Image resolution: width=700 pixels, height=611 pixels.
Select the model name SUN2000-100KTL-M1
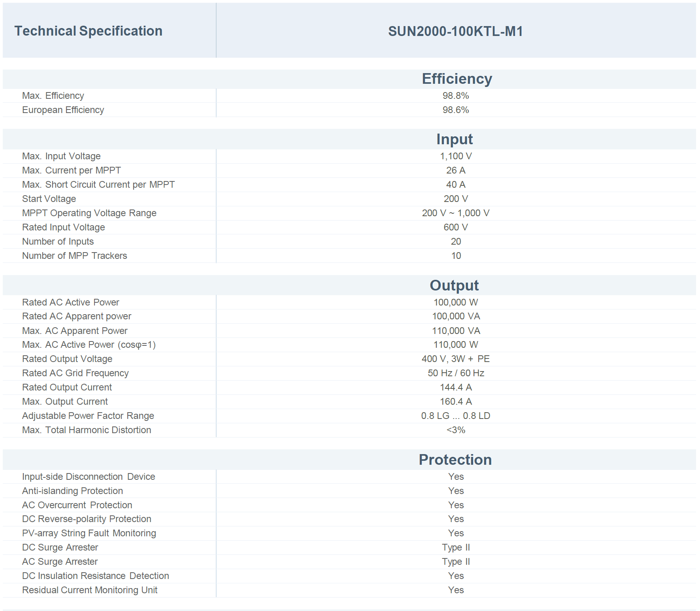455,31
